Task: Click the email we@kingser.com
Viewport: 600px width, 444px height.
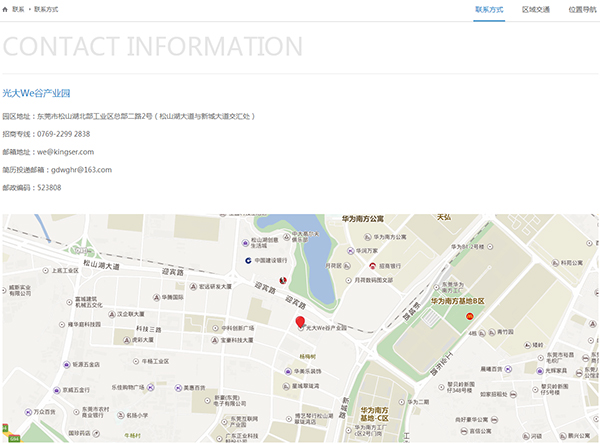Action: pos(65,152)
